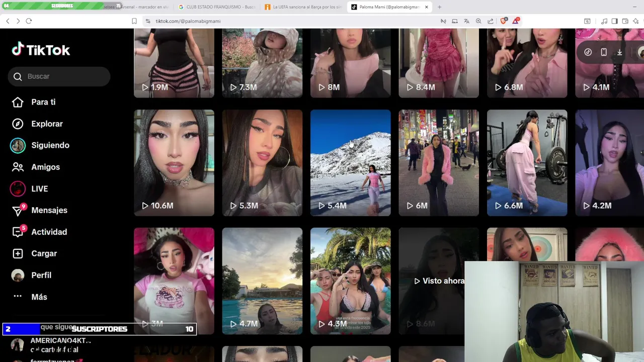Click the TikTok logo
This screenshot has width=644, height=362.
[x=41, y=50]
